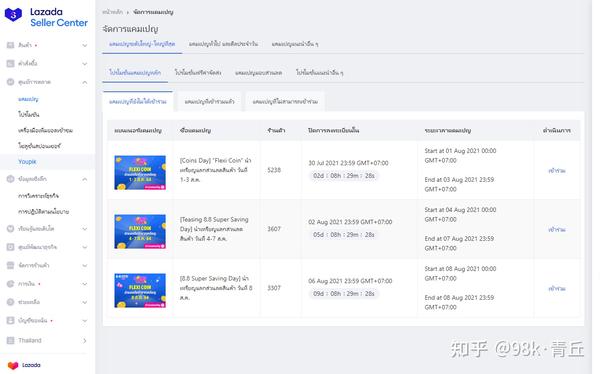This screenshot has width=600, height=374.
Task: Collapse the Business Insights menu chevron
Action: tap(85, 179)
